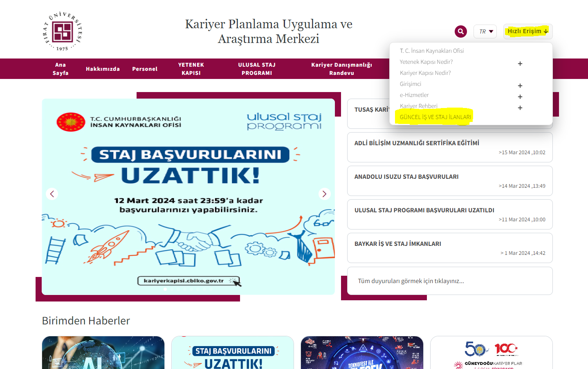This screenshot has height=369, width=588.
Task: Open Kariyer Danışmanlığı Randevu navigation item
Action: click(341, 69)
